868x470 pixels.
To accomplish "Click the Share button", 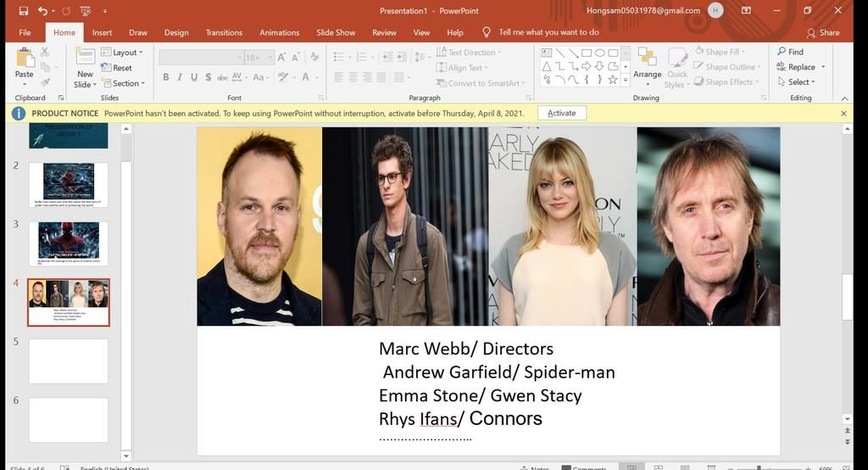I will (x=823, y=33).
